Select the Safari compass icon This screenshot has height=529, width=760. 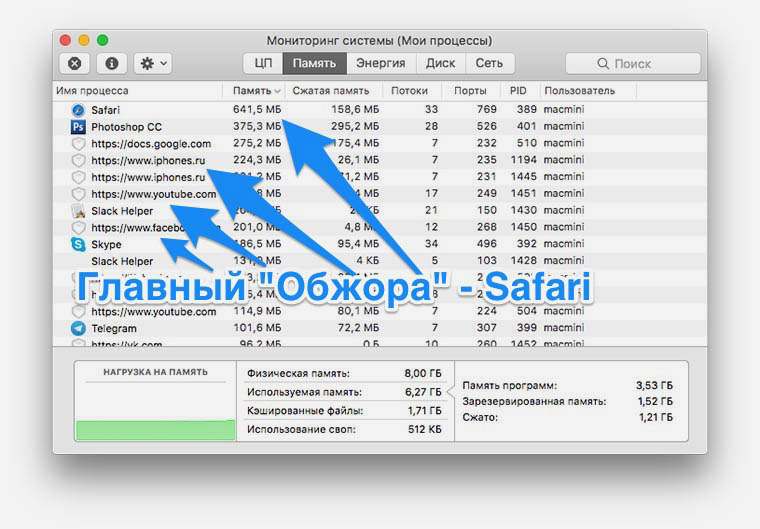pos(78,110)
